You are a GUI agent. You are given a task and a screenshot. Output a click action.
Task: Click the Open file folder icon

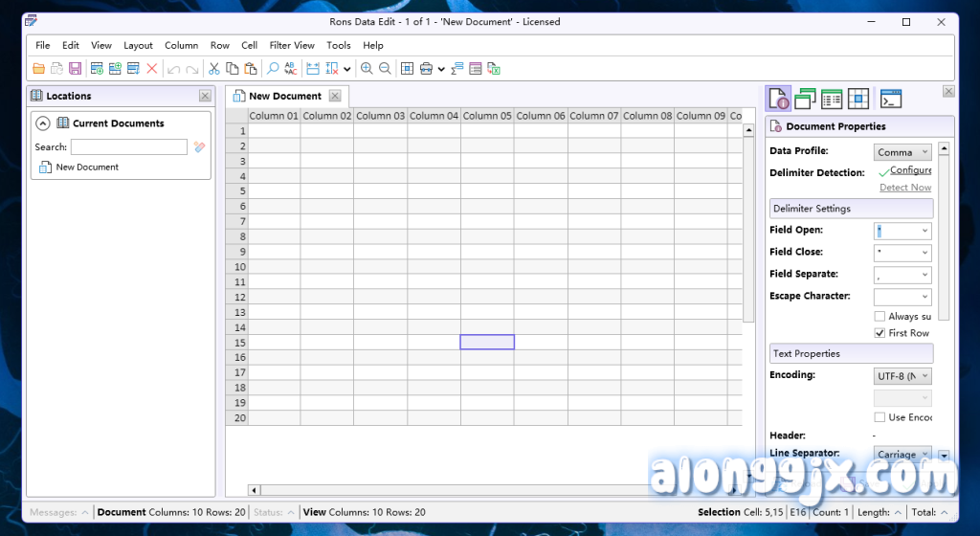[x=39, y=69]
